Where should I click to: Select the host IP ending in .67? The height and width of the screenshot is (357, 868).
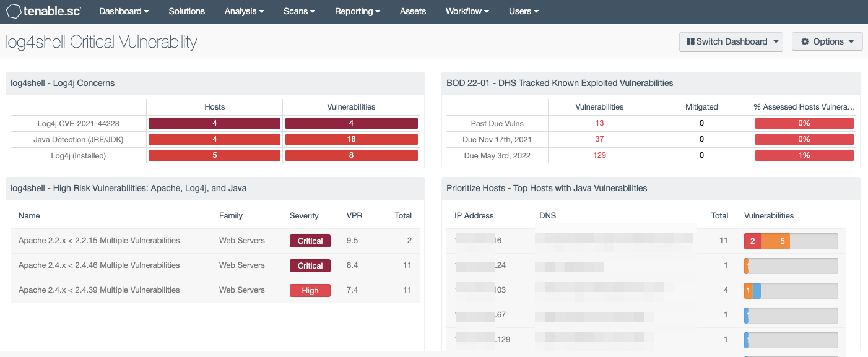[480, 315]
